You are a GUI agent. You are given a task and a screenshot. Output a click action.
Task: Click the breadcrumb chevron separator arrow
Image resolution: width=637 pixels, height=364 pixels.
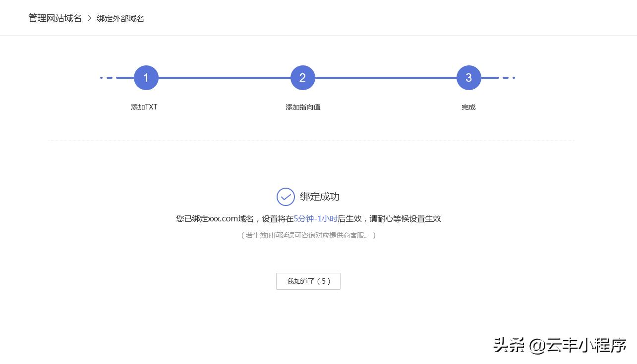click(89, 18)
